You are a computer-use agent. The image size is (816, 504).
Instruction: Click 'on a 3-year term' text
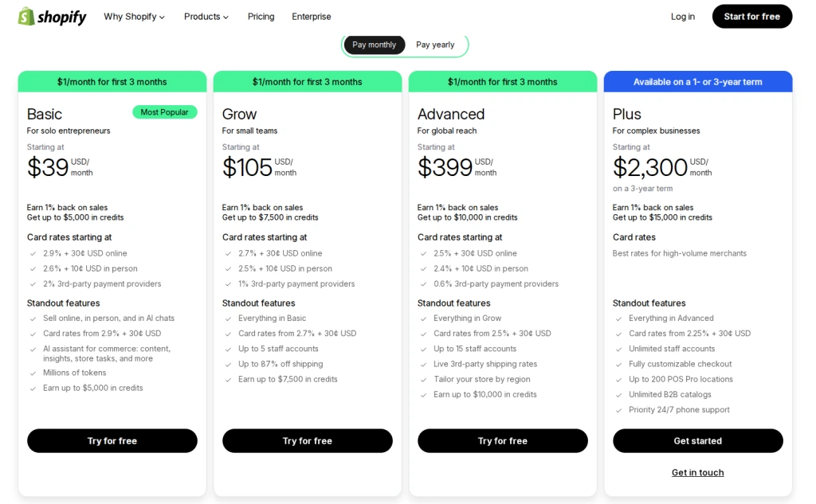tap(642, 188)
